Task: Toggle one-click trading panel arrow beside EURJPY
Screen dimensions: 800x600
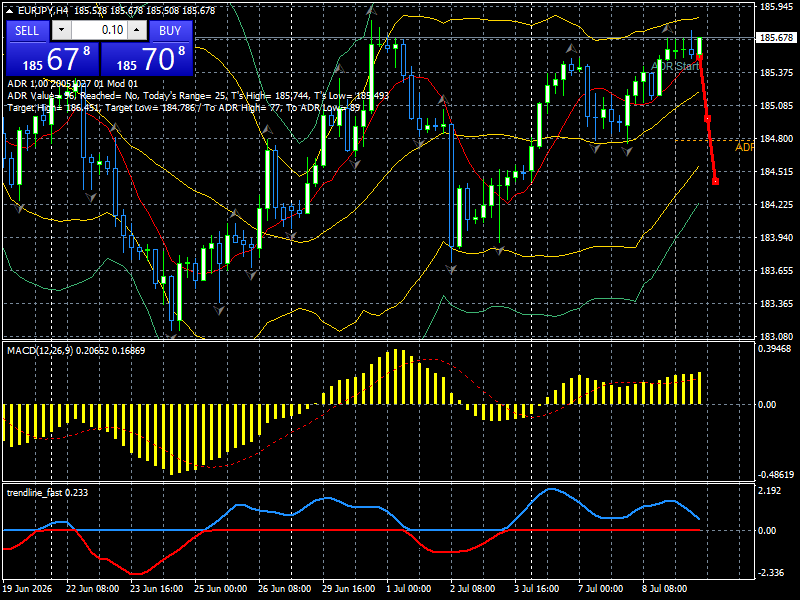Action: point(10,10)
